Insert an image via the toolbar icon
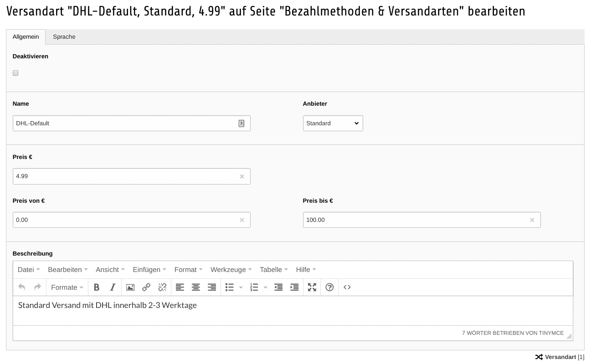 (x=130, y=287)
